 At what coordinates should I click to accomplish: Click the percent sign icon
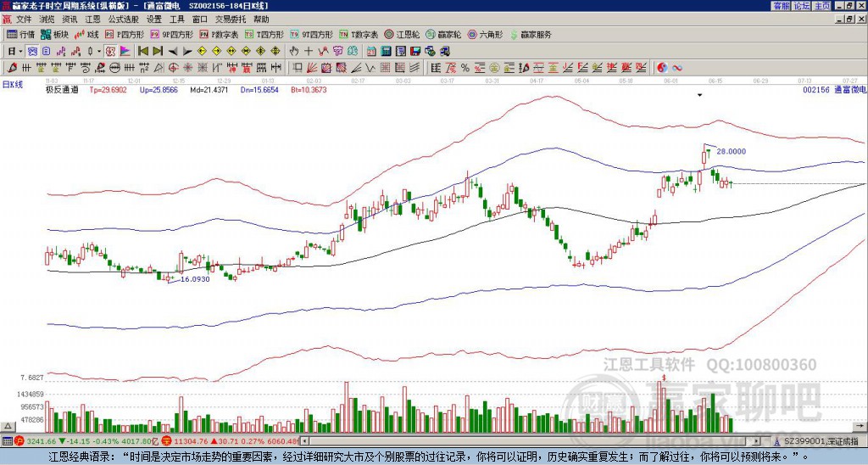coord(465,68)
